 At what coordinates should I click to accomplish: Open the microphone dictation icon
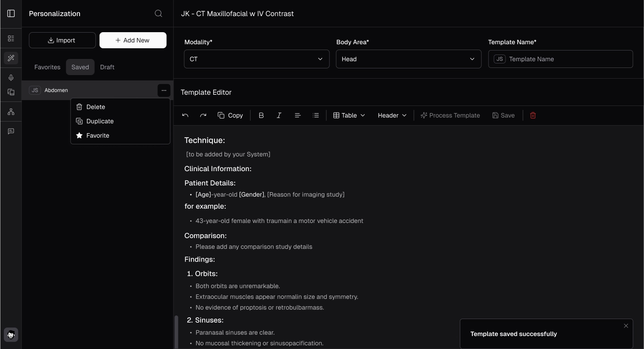click(x=11, y=78)
